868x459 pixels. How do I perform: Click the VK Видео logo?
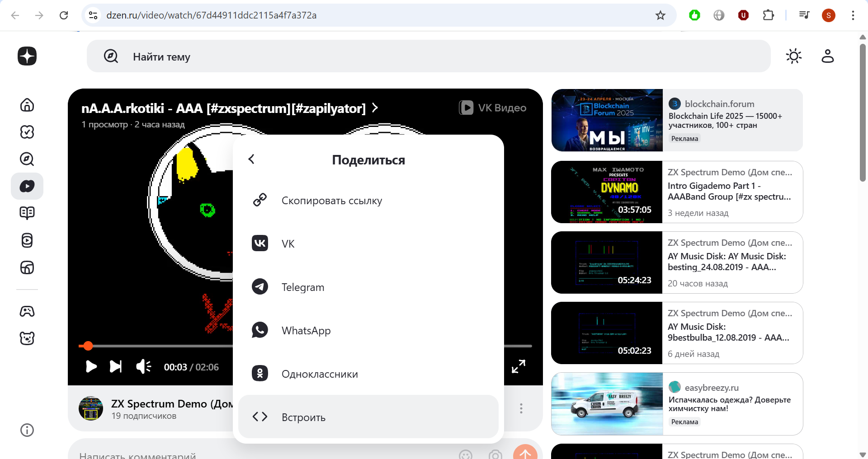pyautogui.click(x=493, y=108)
